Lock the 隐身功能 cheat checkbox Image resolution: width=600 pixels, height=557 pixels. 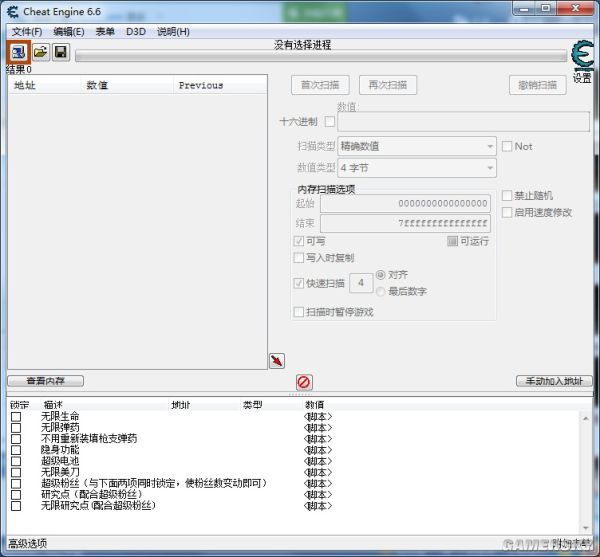point(16,450)
